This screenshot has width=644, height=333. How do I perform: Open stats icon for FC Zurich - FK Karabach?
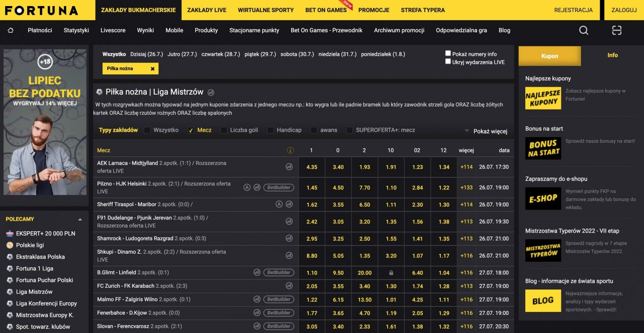point(289,286)
